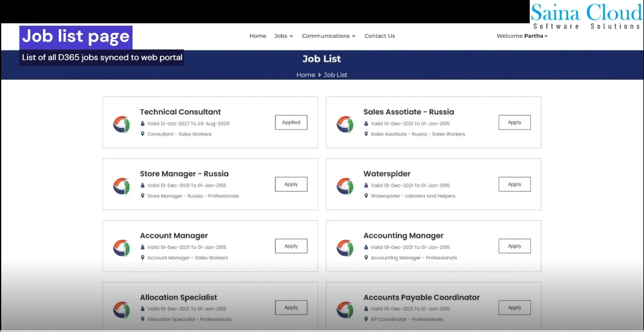Open the Allocation Specialist job title
This screenshot has width=644, height=332.
tap(178, 298)
